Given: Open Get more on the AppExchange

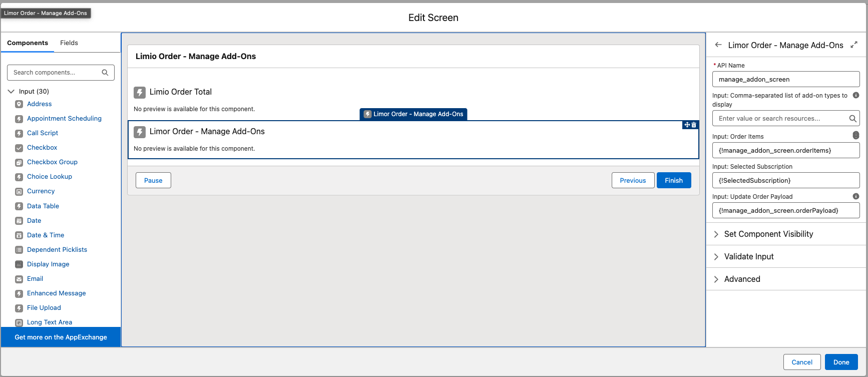Looking at the screenshot, I should pyautogui.click(x=61, y=337).
